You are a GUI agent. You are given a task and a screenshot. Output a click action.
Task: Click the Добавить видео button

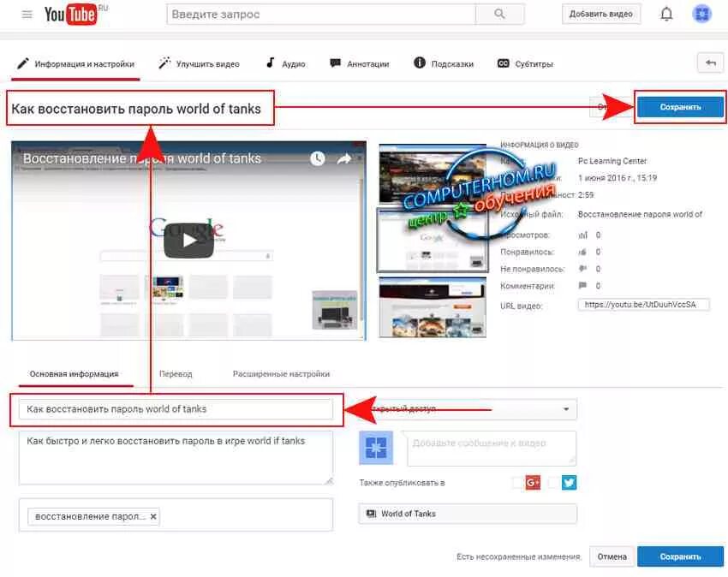600,14
